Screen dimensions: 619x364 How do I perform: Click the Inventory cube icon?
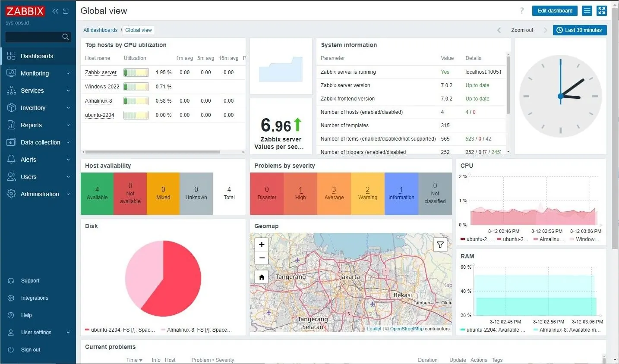[x=11, y=107]
